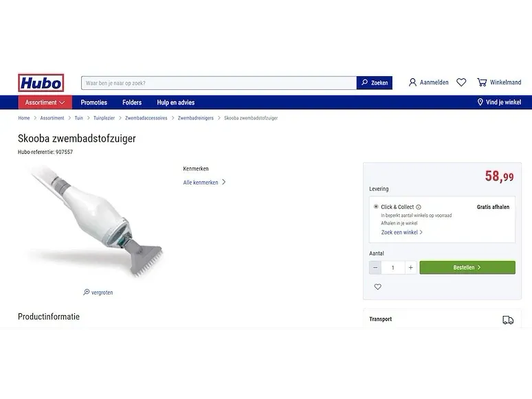Select the Click & Collect radio button
The image size is (532, 399).
pos(376,207)
